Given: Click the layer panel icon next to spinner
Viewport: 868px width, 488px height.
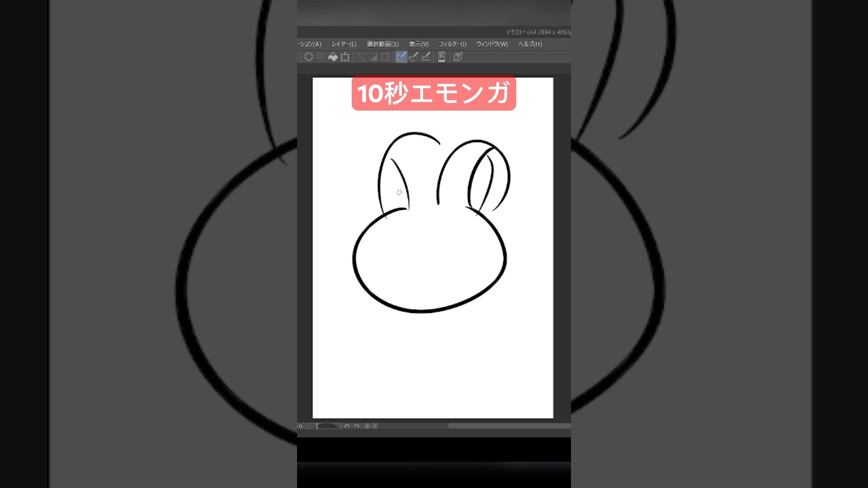Looking at the screenshot, I should pos(321,57).
